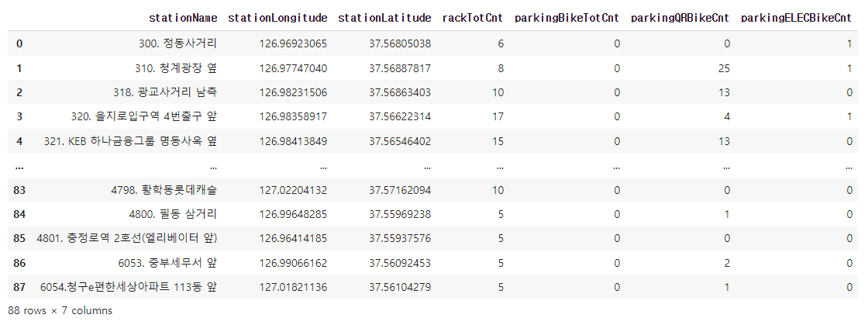This screenshot has height=325, width=868.
Task: Select station name 6053. 중부세무서 앞
Action: point(168,263)
